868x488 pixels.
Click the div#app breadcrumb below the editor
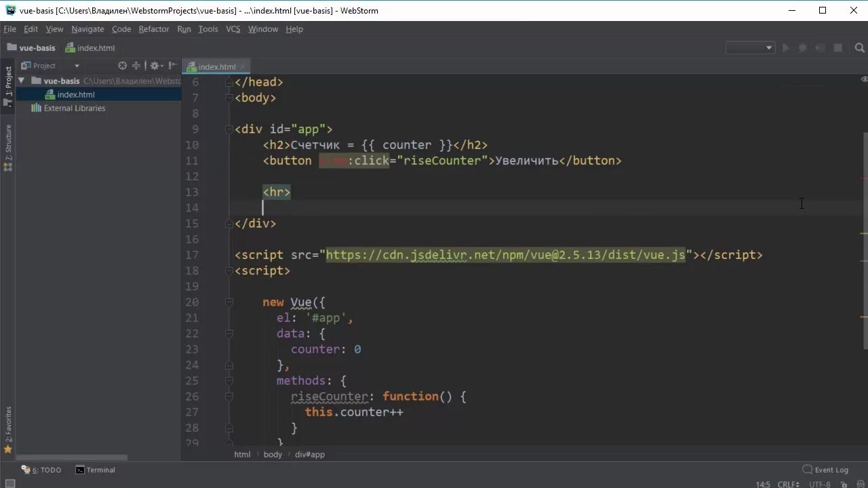point(310,454)
